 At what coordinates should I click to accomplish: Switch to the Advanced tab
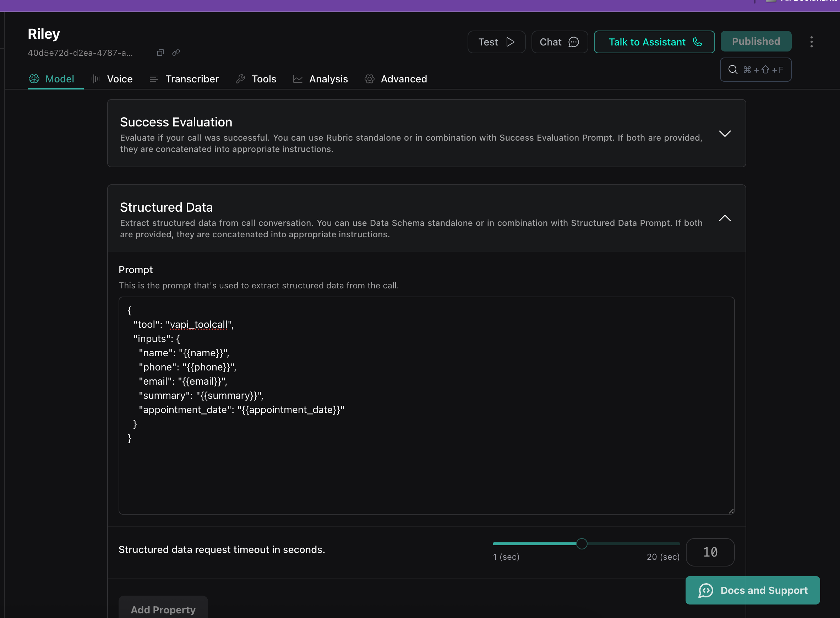point(396,79)
